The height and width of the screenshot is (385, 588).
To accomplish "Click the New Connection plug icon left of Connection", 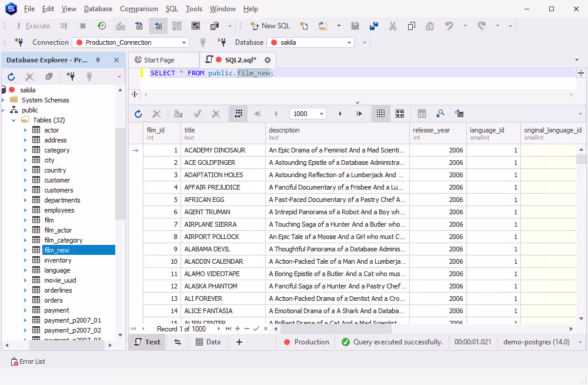I will tap(19, 42).
